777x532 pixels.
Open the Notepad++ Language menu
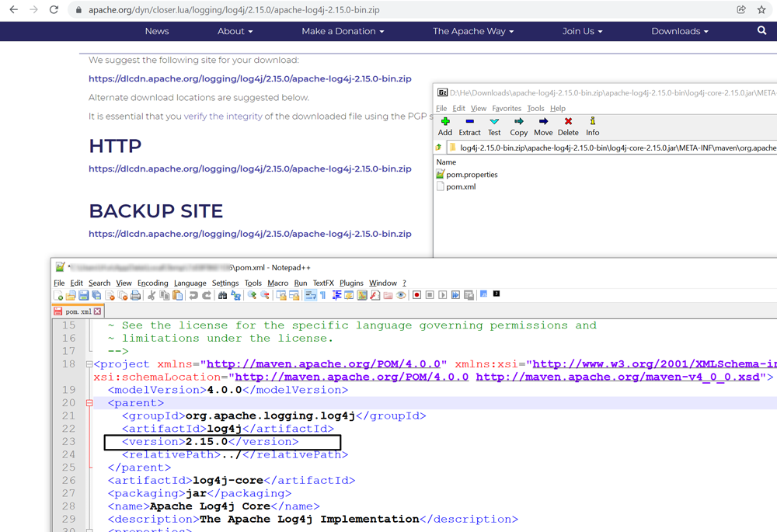pyautogui.click(x=190, y=283)
